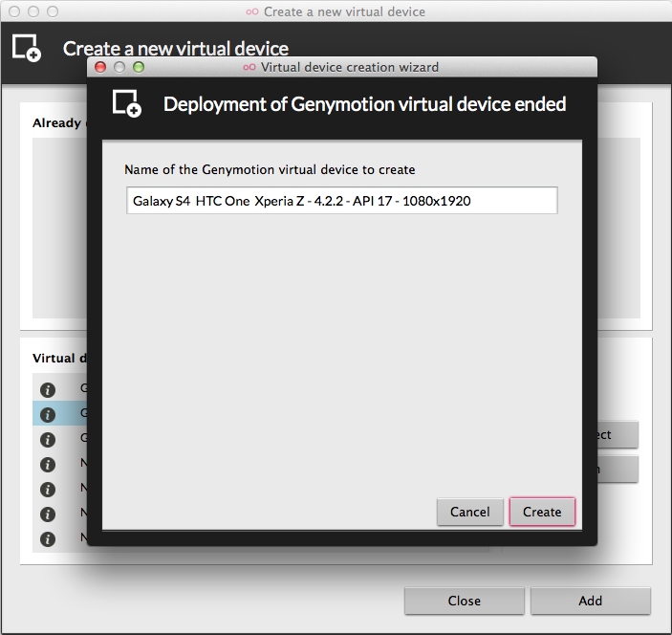672x635 pixels.
Task: Click Close in the background window
Action: click(x=464, y=601)
